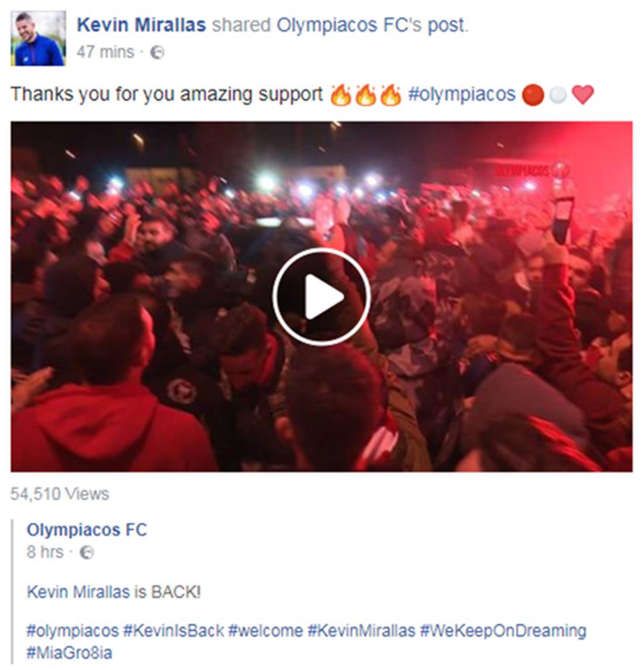Open the #KevinMirallas hashtag

(x=361, y=631)
